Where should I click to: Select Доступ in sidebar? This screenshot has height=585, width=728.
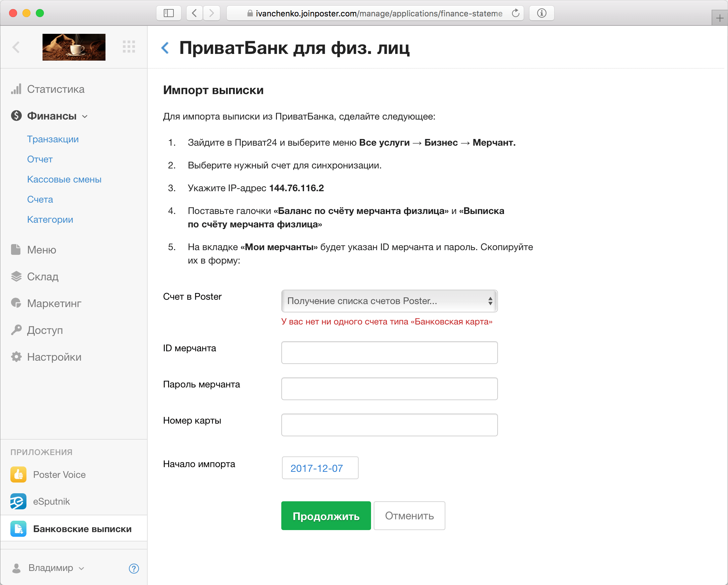(x=45, y=330)
